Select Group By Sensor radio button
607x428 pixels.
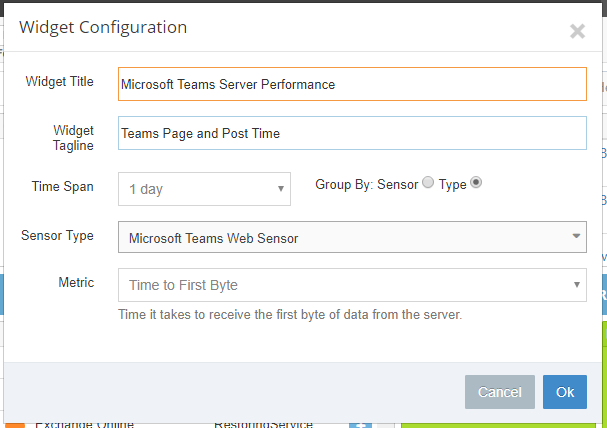click(428, 182)
